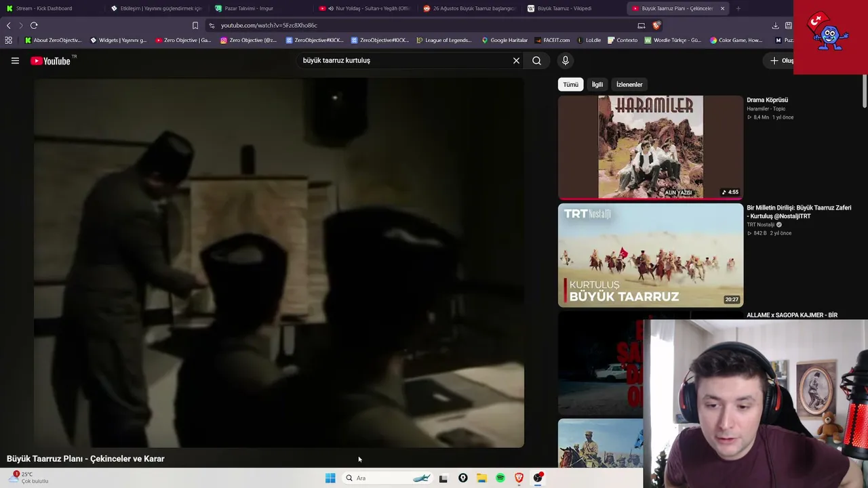Open the League of Legends bookmark
The height and width of the screenshot is (488, 868).
tap(443, 40)
